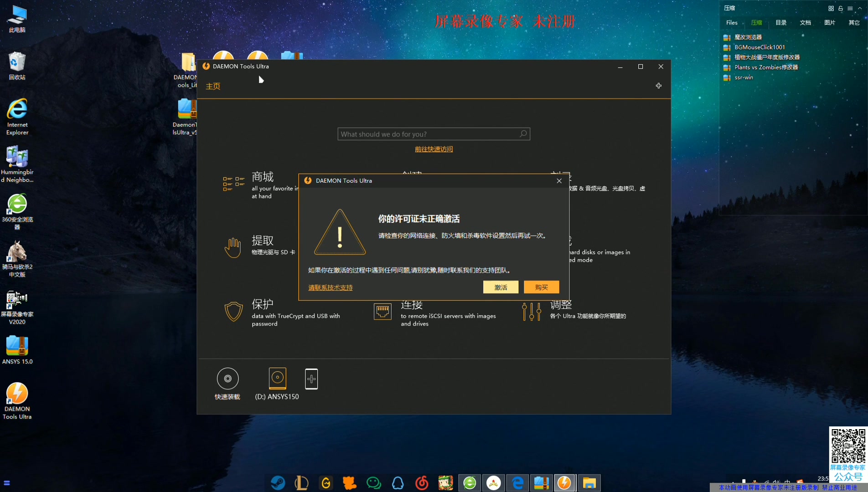Viewport: 868px width, 492px height.
Task: Switch to the 文档 tab in 压缩 panel
Action: pyautogui.click(x=806, y=23)
